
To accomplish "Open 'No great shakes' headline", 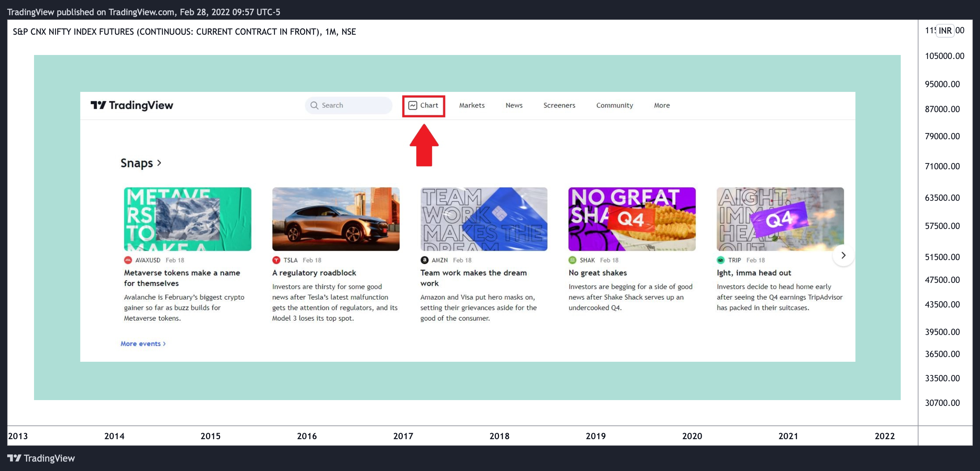I will [598, 272].
